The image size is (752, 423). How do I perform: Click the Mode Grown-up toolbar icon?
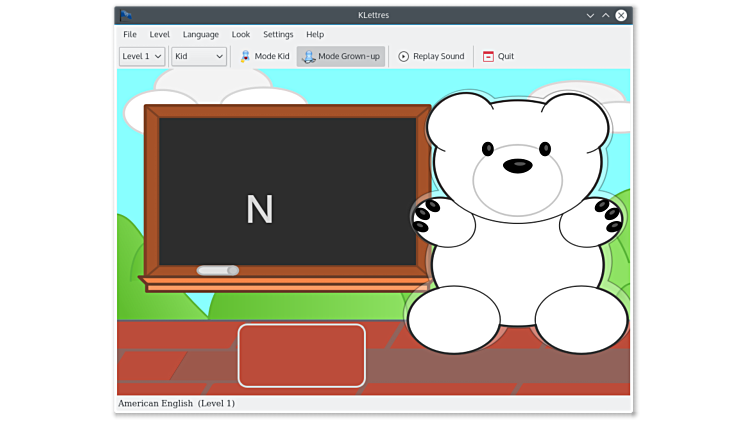tap(309, 56)
